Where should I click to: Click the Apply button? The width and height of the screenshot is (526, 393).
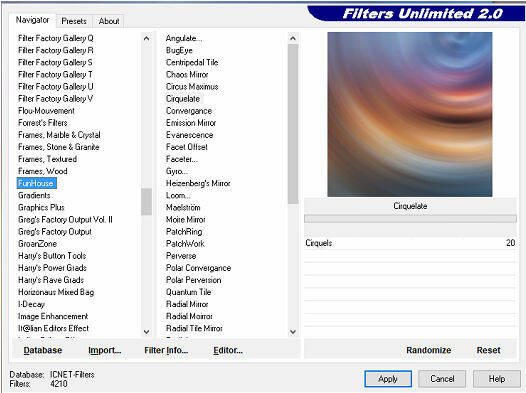[x=388, y=379]
